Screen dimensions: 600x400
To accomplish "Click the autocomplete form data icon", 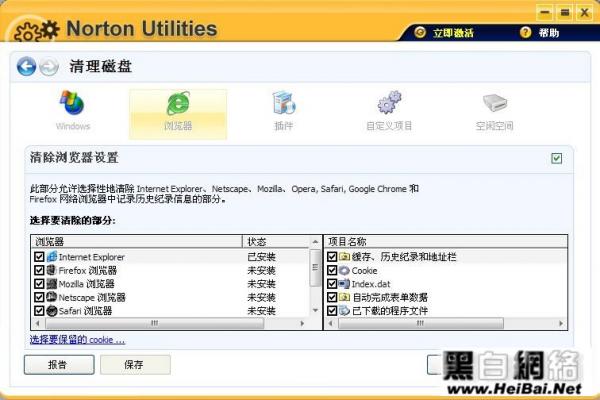I will (344, 297).
